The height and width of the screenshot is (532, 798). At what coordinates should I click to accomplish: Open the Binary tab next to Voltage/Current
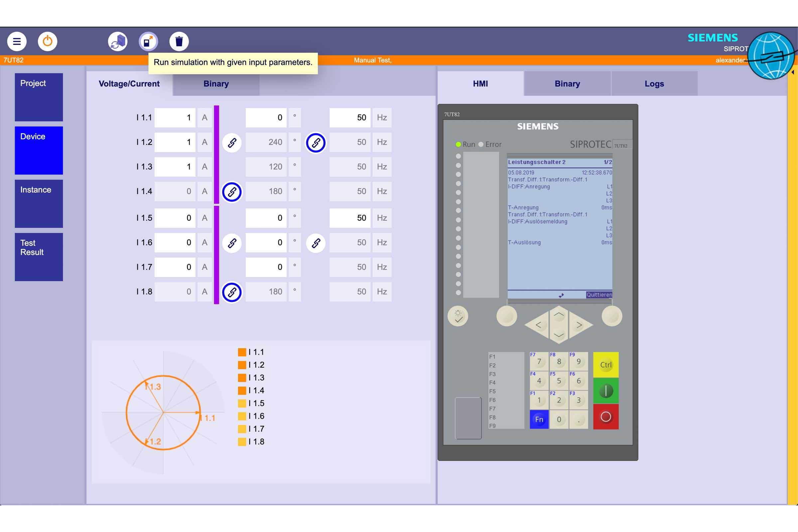(216, 84)
